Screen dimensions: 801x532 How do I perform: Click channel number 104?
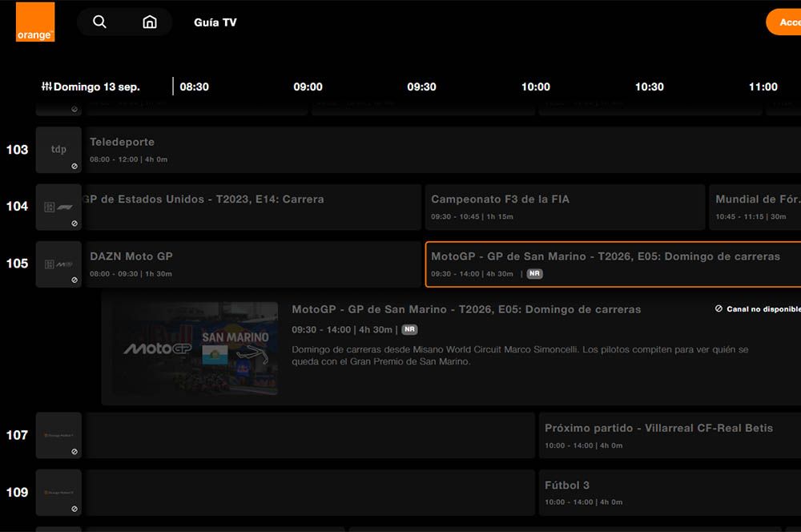coord(17,207)
